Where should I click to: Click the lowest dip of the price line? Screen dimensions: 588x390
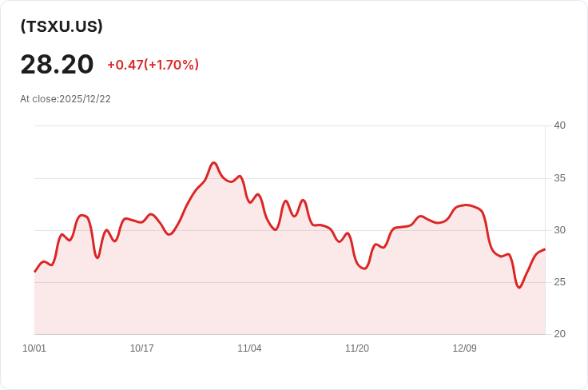[519, 288]
